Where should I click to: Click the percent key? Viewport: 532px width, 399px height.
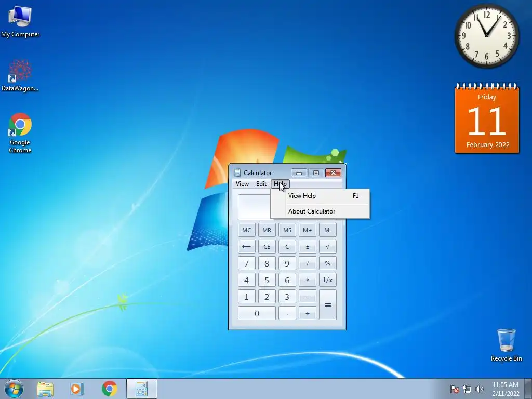328,263
